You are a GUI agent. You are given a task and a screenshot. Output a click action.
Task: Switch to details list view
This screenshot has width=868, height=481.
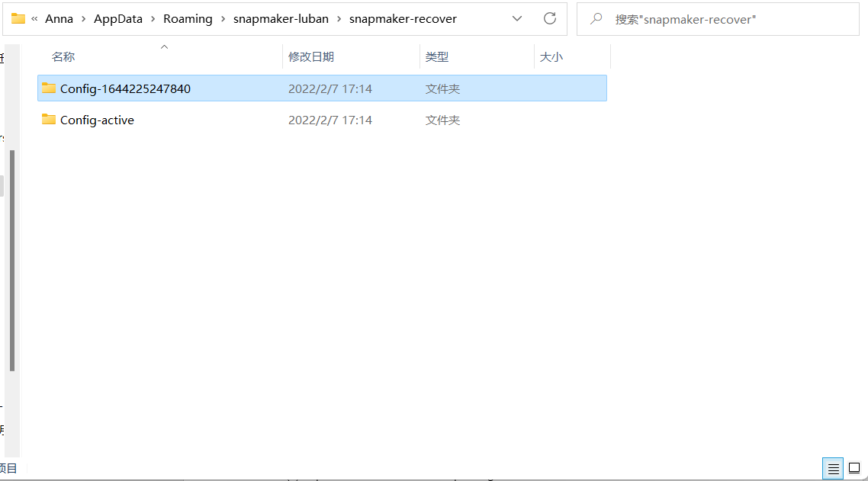[833, 468]
